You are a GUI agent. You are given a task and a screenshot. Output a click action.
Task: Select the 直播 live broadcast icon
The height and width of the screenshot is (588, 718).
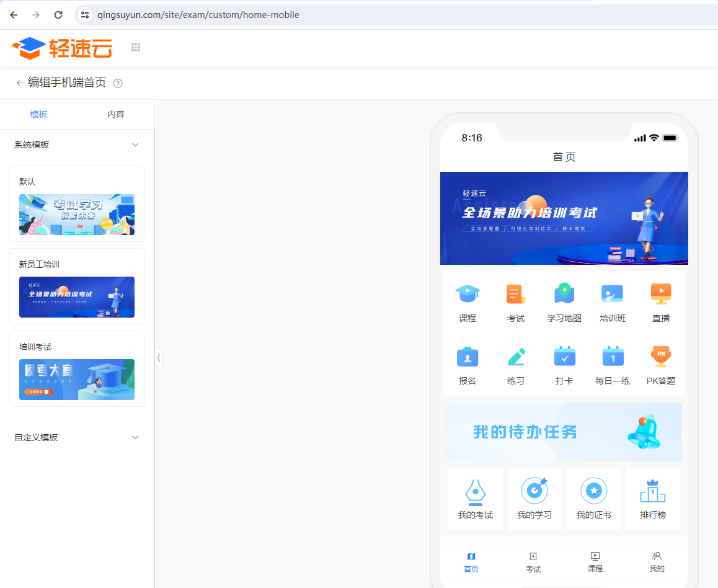tap(660, 293)
